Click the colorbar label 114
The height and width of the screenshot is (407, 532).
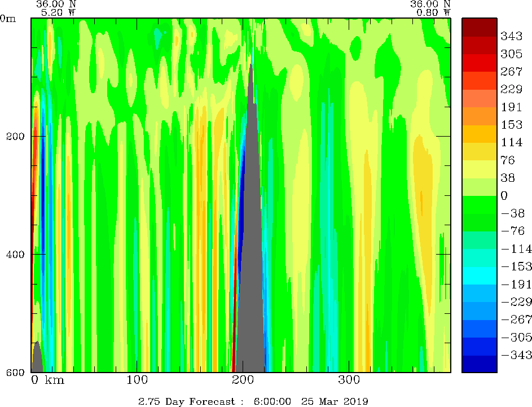click(511, 142)
